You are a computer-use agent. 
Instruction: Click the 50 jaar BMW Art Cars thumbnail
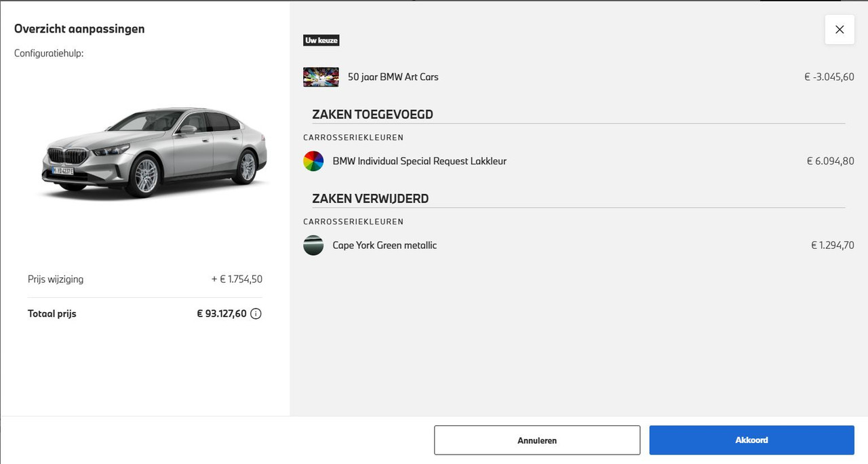pos(321,77)
